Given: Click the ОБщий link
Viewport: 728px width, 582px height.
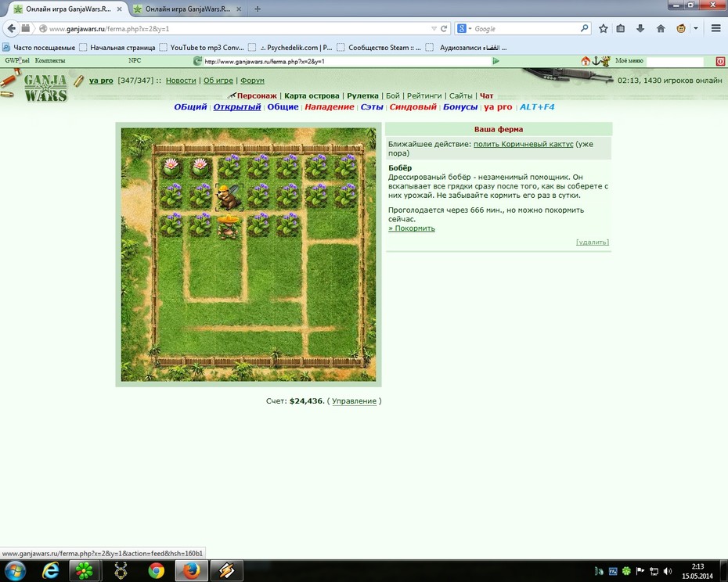Looking at the screenshot, I should coord(190,106).
